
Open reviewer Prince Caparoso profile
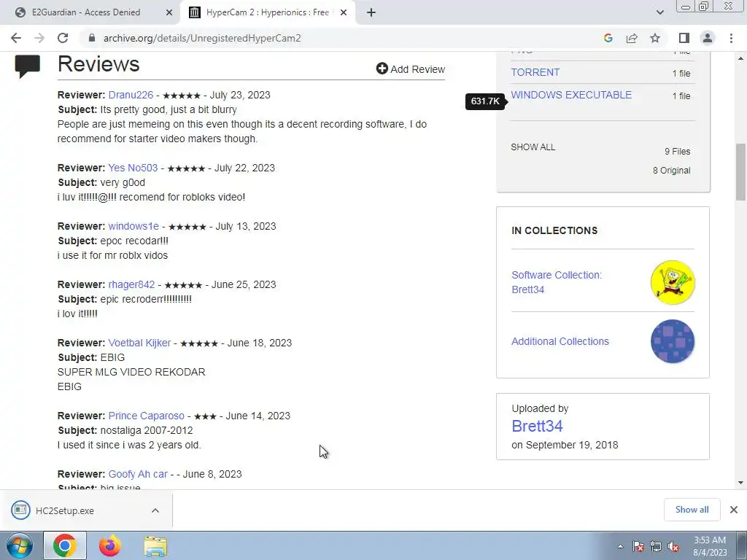(146, 416)
